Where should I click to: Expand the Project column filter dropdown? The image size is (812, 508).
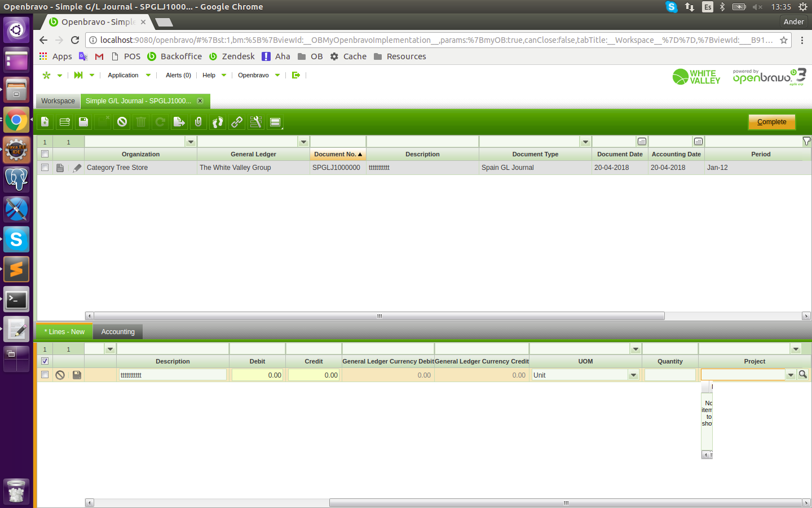click(796, 349)
